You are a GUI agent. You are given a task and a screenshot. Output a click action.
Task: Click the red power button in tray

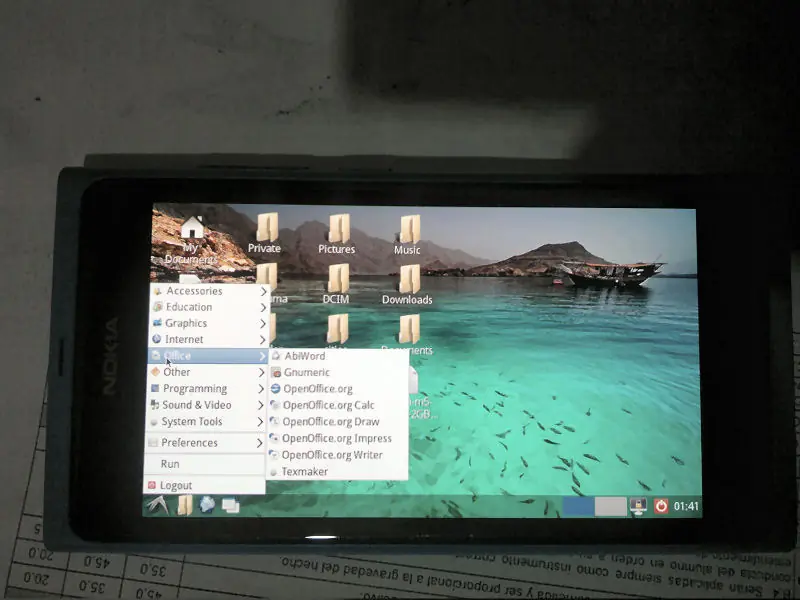(x=661, y=506)
